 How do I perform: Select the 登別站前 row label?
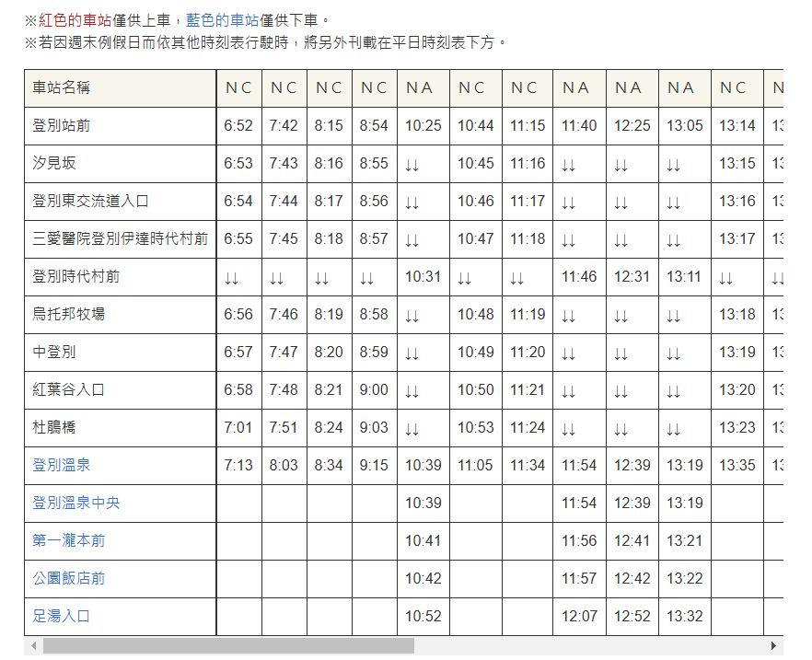[x=62, y=126]
